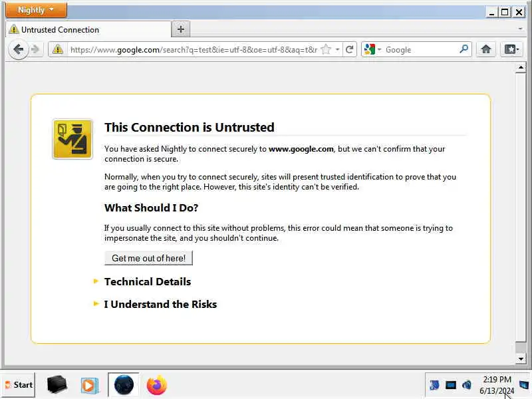Viewport: 532px width, 399px height.
Task: Minimize the Nightly window
Action: pos(491,13)
